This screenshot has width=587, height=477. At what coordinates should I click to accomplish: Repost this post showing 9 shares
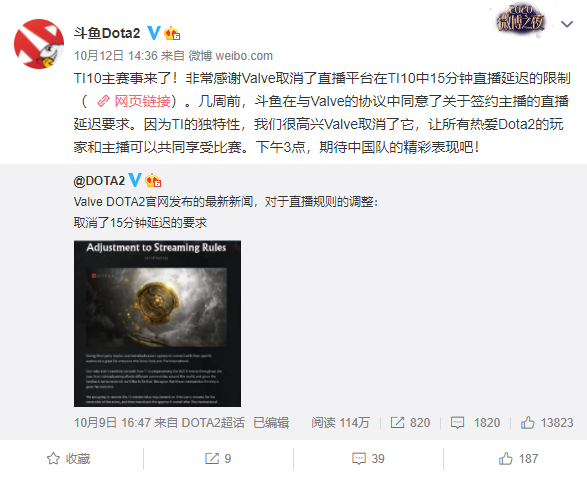coord(218,459)
